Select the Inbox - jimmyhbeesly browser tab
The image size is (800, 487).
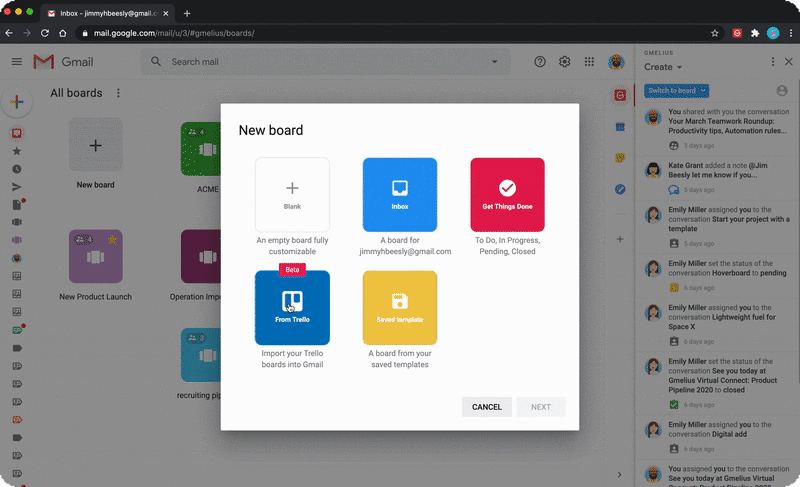[108, 14]
